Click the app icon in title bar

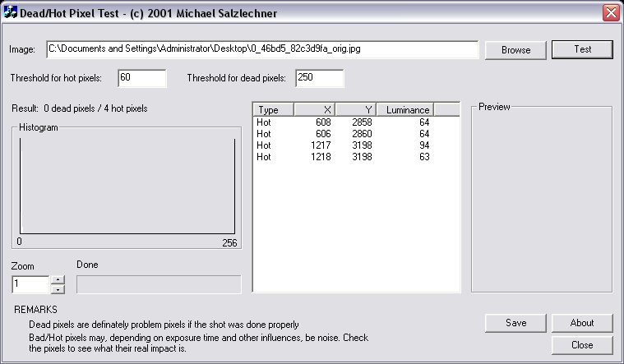[x=11, y=12]
